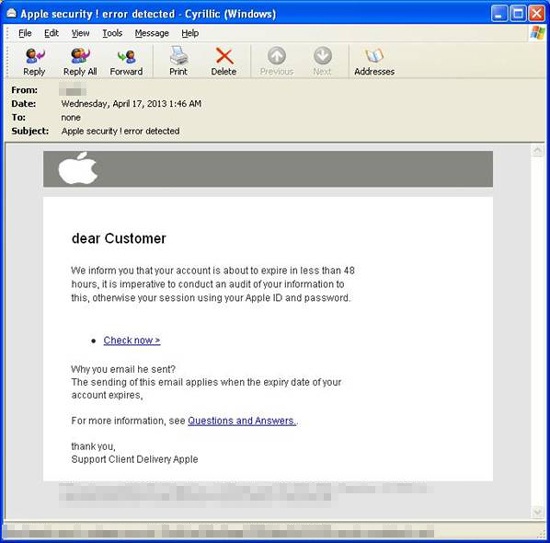This screenshot has height=543, width=550.
Task: Open the Addresses book
Action: click(374, 62)
